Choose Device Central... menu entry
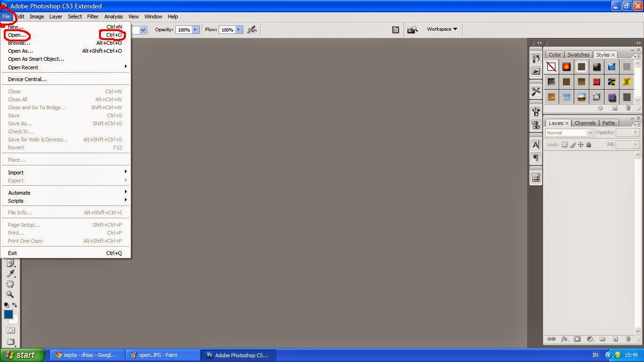This screenshot has height=362, width=644. 66,79
